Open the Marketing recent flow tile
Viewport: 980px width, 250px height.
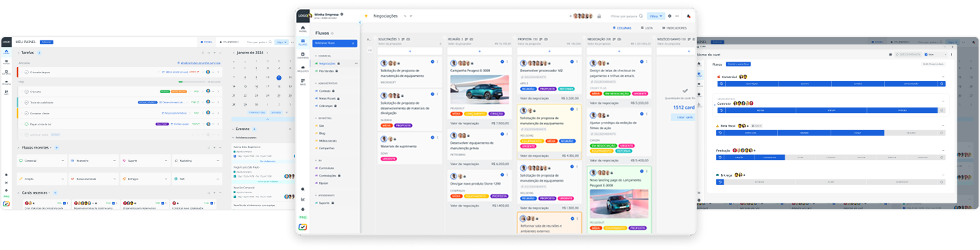[197, 160]
